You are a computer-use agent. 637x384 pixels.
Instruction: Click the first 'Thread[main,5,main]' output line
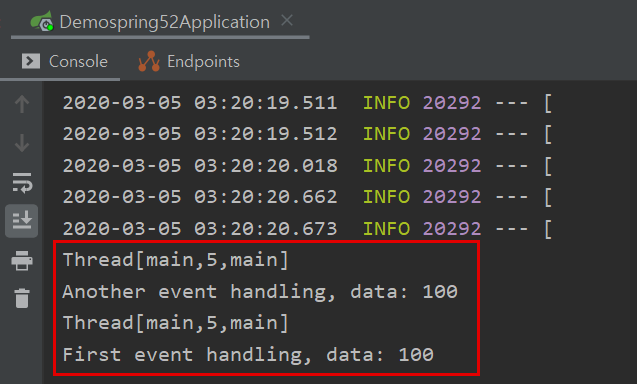point(176,260)
